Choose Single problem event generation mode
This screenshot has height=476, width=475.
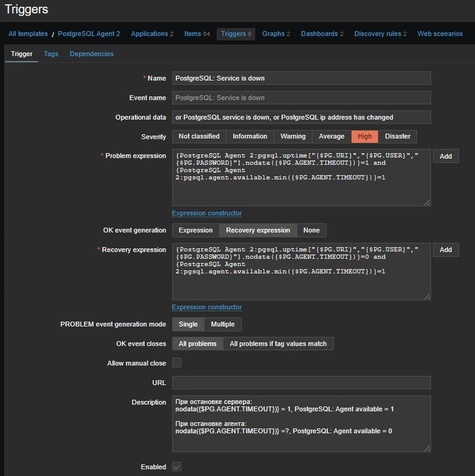click(188, 324)
